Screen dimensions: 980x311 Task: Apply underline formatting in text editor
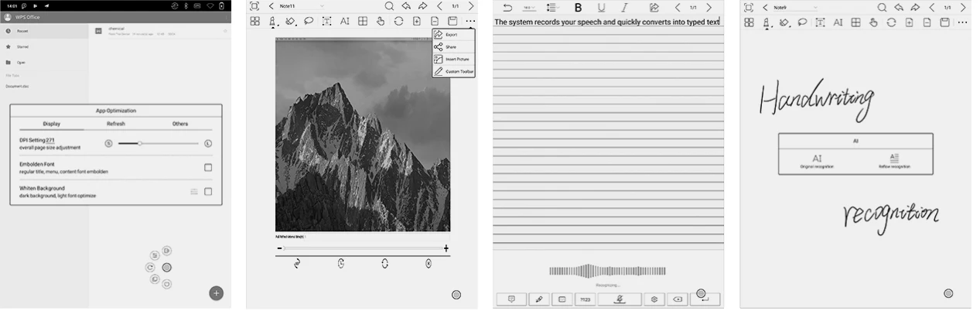tap(601, 7)
